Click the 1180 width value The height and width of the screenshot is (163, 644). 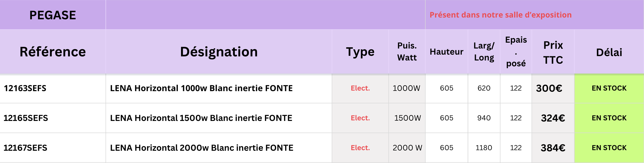484,148
